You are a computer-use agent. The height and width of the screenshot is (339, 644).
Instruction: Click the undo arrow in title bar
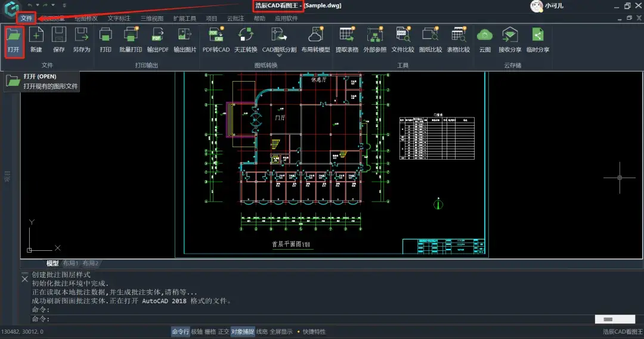tap(30, 5)
